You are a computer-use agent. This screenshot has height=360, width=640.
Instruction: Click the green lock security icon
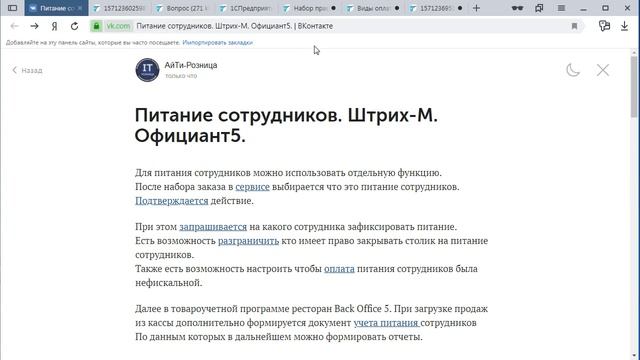[x=96, y=26]
